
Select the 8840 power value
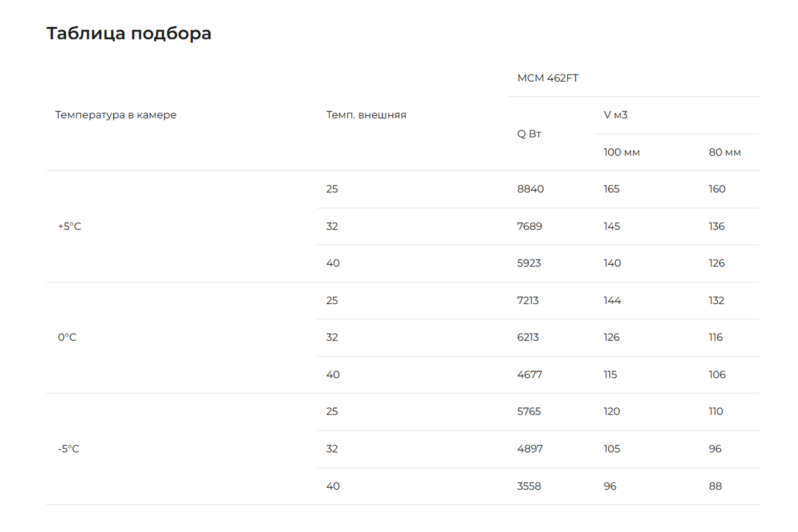point(530,189)
